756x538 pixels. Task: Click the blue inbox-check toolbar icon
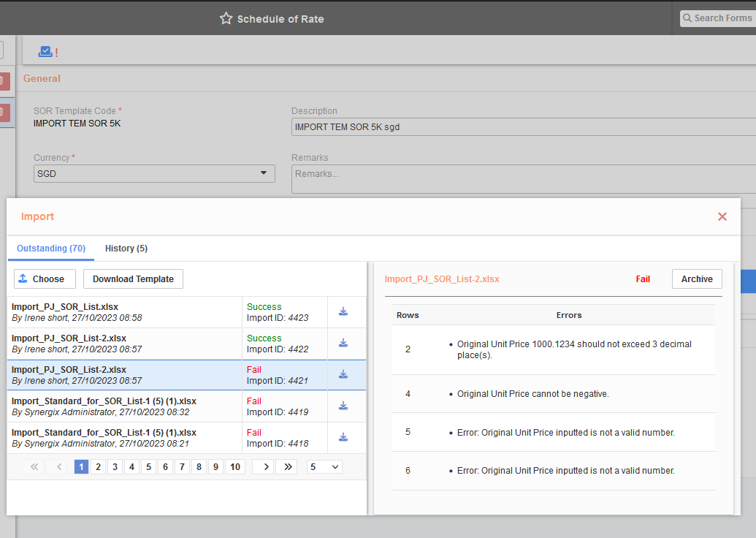click(x=45, y=50)
